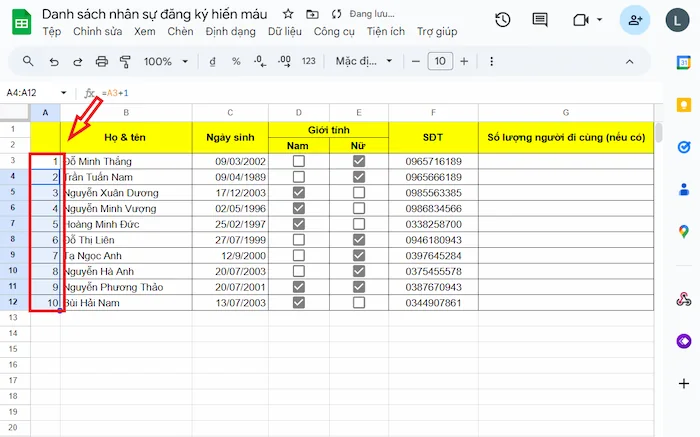Get add-ons plus icon
The width and height of the screenshot is (700, 437).
683,383
